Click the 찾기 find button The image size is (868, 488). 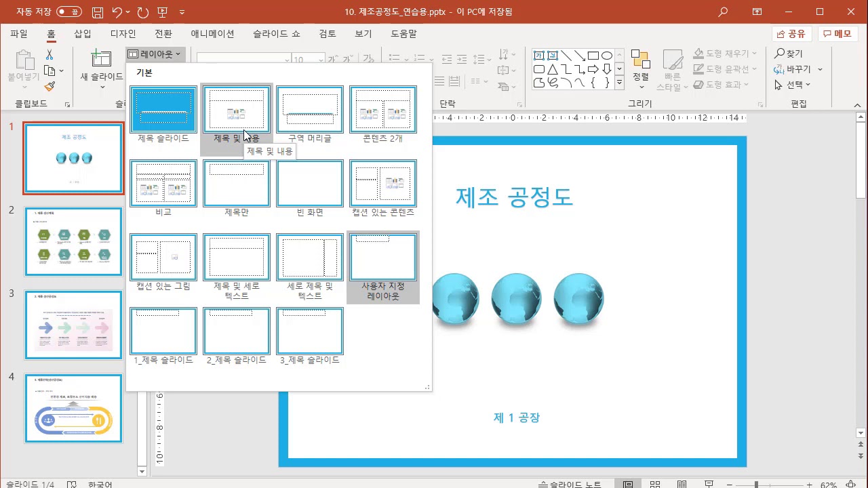(x=789, y=54)
